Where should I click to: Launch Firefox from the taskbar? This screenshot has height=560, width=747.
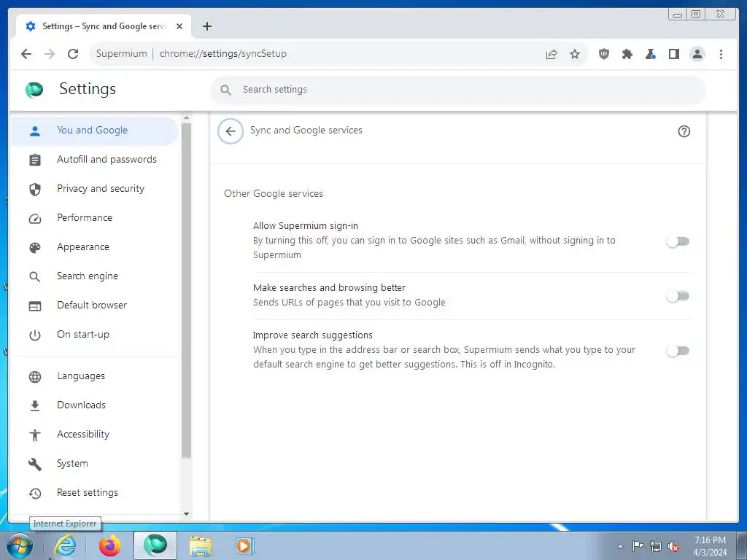coord(110,545)
